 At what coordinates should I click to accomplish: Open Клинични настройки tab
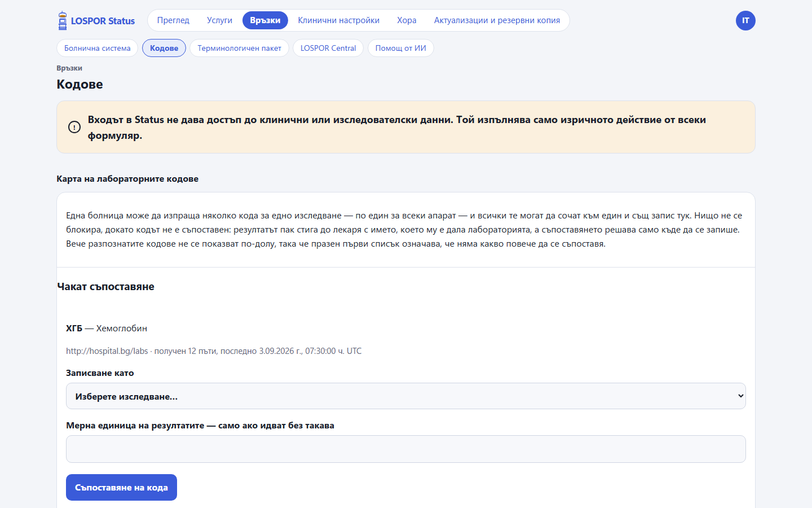(x=339, y=20)
